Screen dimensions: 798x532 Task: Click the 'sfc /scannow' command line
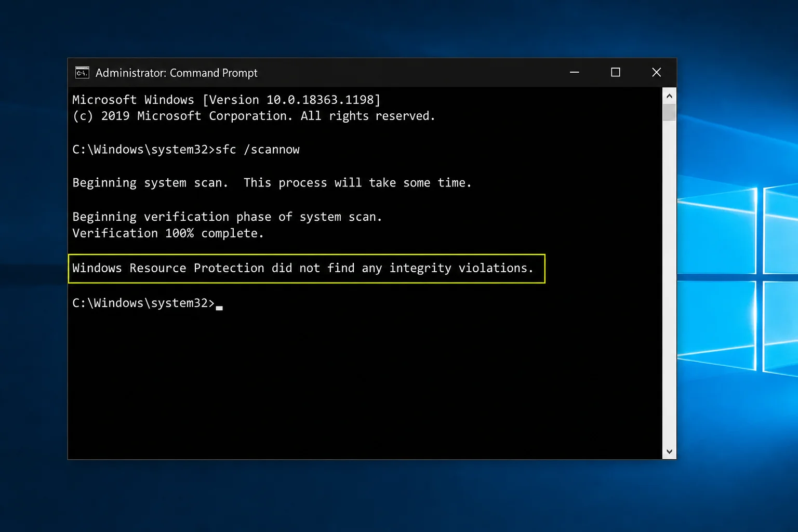186,150
